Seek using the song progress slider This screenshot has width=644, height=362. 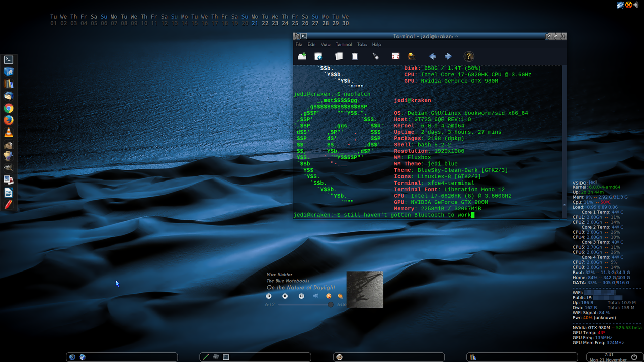(x=305, y=304)
